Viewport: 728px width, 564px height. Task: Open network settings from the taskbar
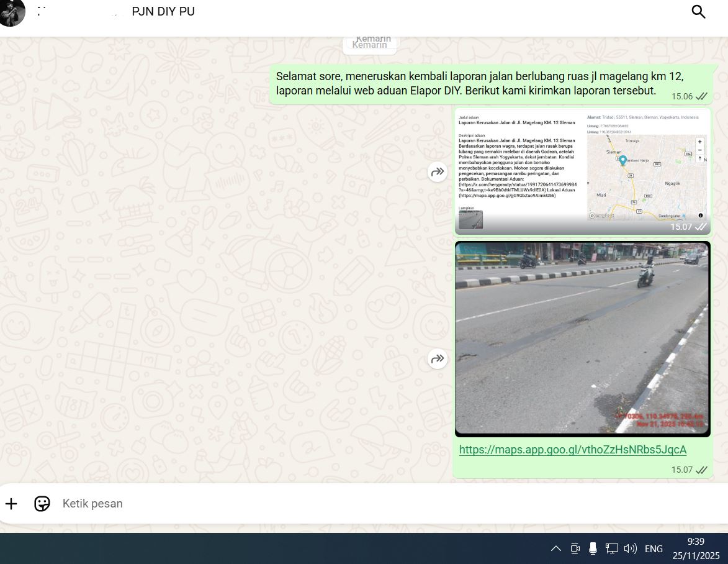click(x=611, y=548)
